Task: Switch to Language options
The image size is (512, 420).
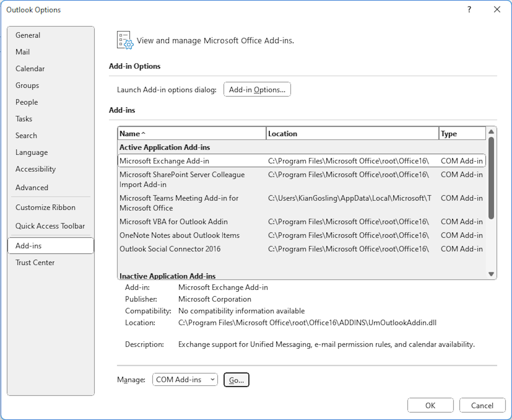Action: point(51,152)
